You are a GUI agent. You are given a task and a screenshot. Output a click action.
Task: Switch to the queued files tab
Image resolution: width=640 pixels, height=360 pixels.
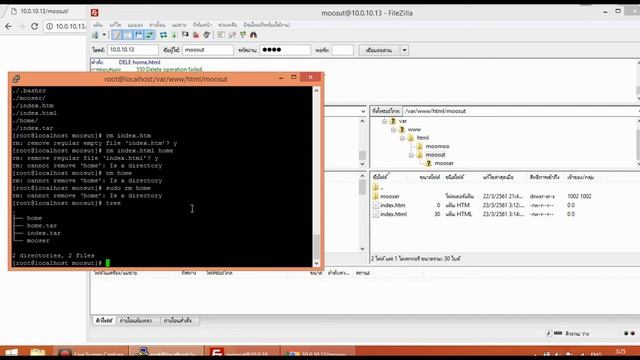coord(104,321)
